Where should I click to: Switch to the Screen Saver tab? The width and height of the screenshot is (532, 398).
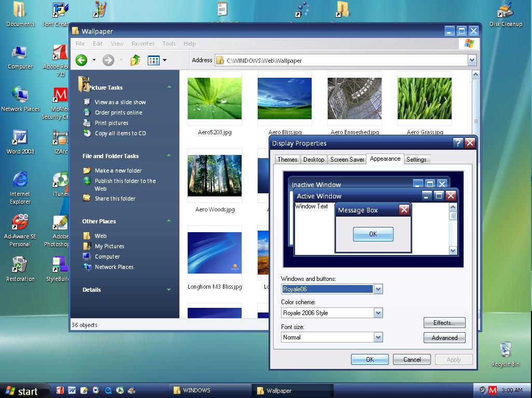[x=347, y=160]
